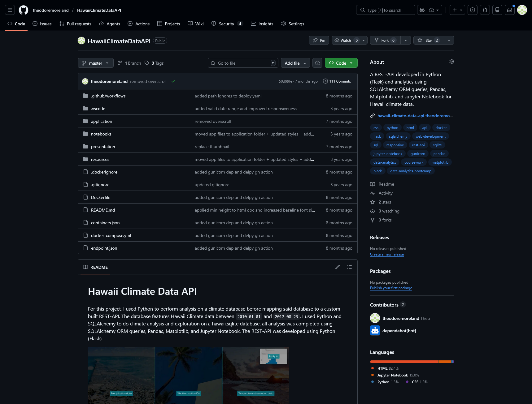The image size is (532, 404).
Task: Star the HawaiiClimateDataAPI repository
Action: click(428, 40)
